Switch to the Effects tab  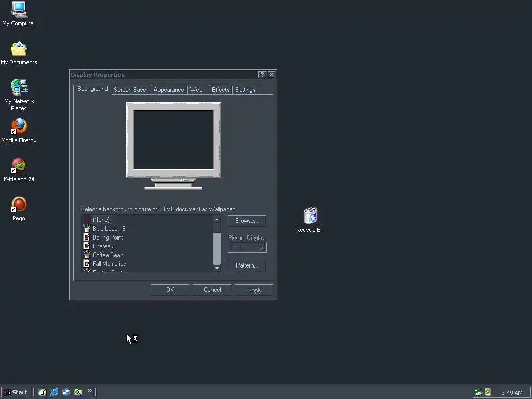click(x=220, y=90)
